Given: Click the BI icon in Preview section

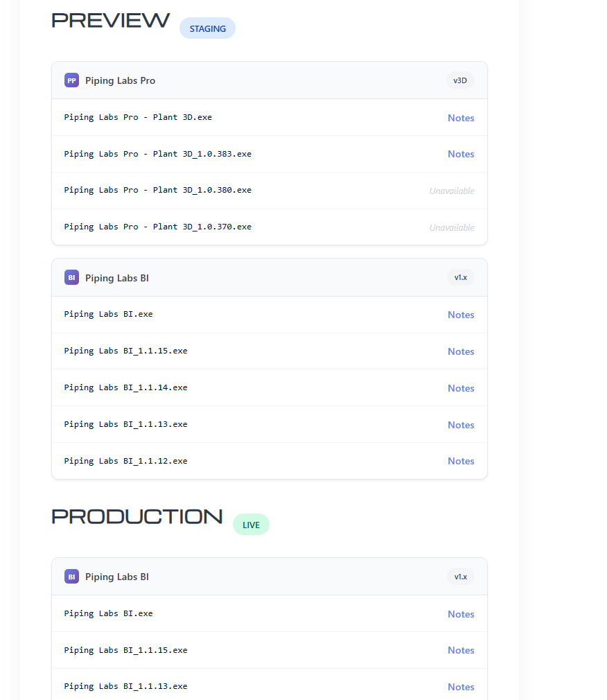Looking at the screenshot, I should 71,277.
